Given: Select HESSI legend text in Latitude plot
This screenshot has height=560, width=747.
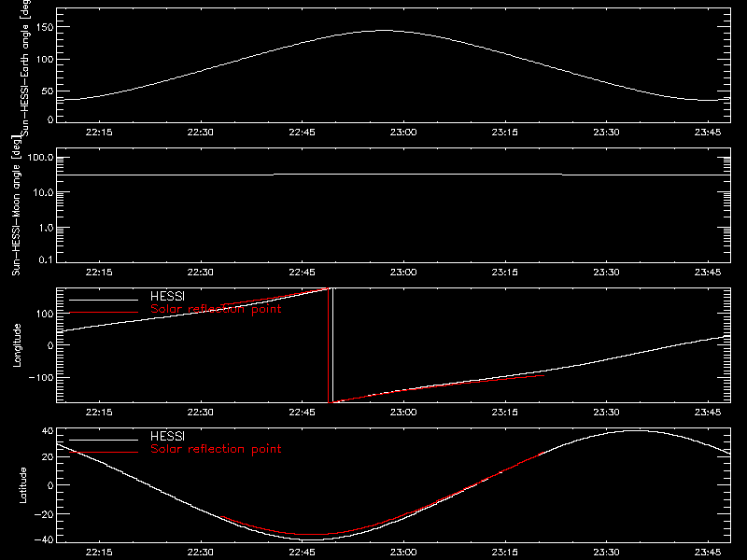Looking at the screenshot, I should coord(167,436).
